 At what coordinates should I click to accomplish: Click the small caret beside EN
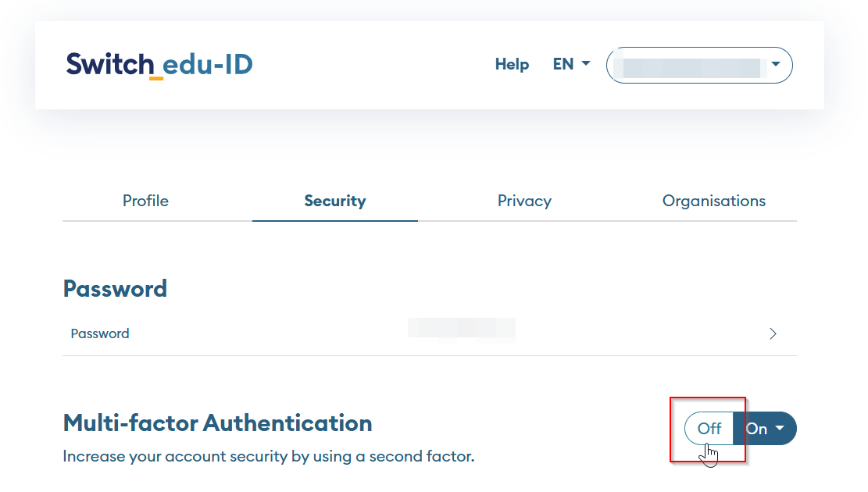click(x=586, y=64)
